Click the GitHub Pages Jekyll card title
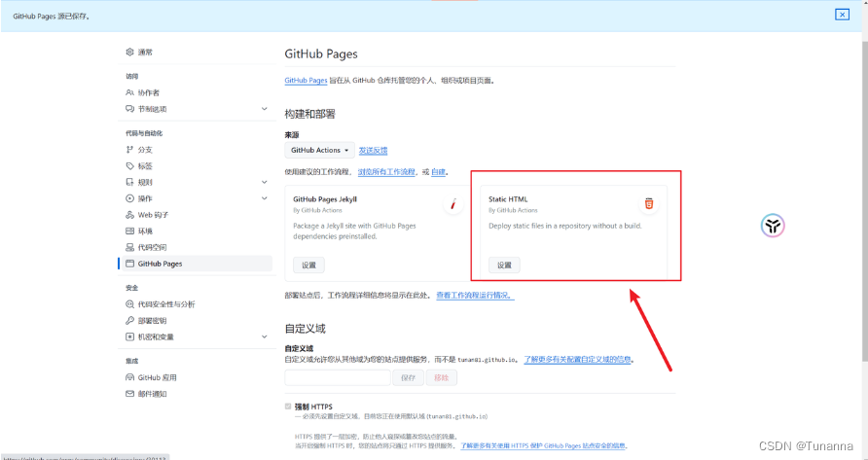This screenshot has height=460, width=868. coord(325,199)
